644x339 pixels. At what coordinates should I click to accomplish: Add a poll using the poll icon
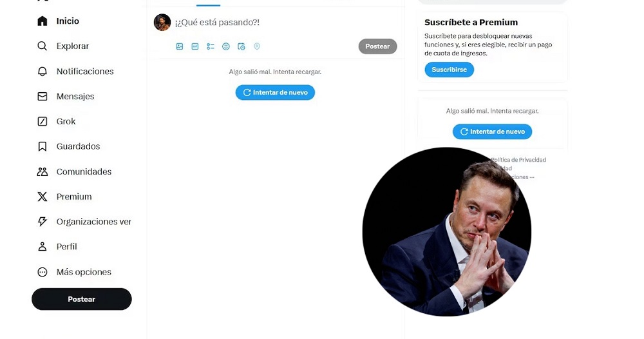click(x=211, y=46)
